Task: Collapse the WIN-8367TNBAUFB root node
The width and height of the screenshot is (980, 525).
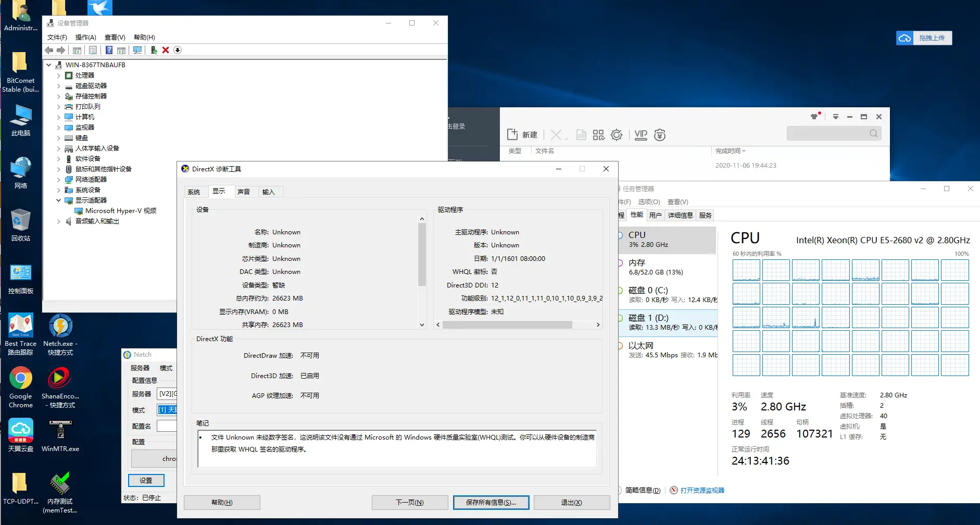Action: coord(48,65)
